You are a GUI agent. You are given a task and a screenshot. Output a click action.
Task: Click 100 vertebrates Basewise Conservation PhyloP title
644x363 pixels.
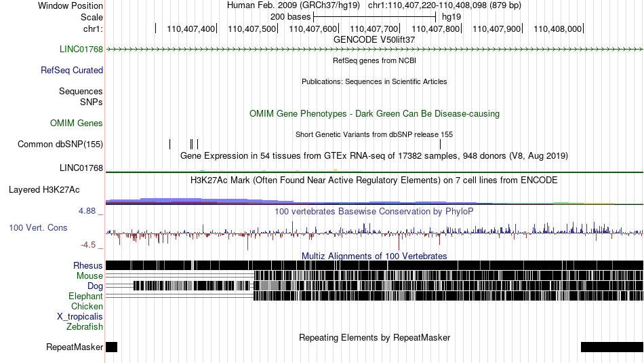point(374,211)
